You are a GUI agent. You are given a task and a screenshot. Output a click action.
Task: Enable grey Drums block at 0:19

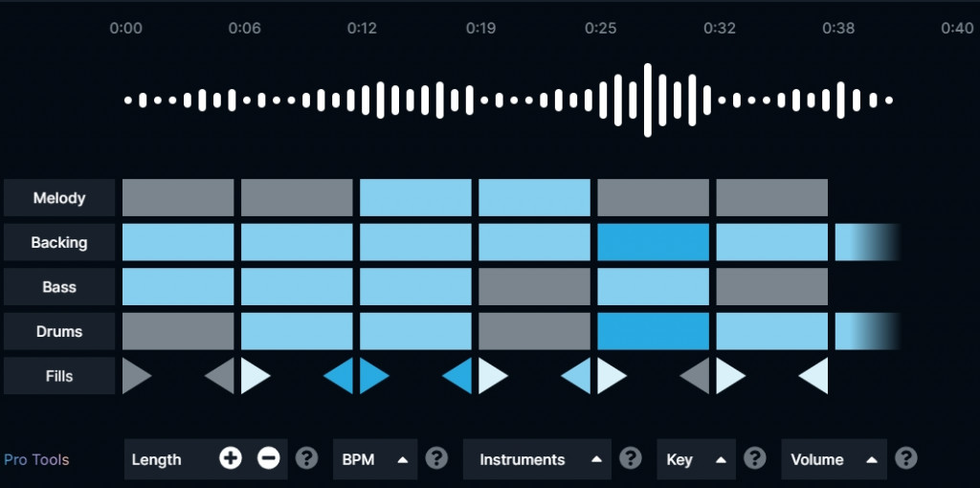tap(534, 331)
